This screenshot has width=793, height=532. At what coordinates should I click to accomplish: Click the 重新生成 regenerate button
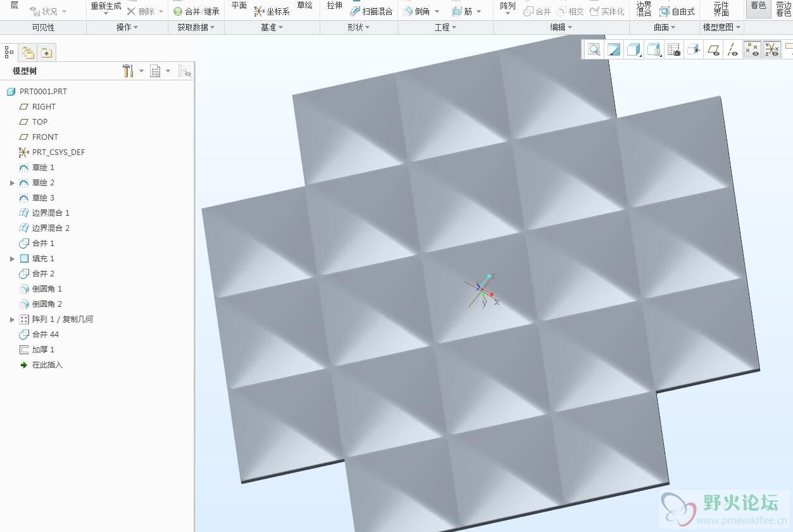(106, 6)
